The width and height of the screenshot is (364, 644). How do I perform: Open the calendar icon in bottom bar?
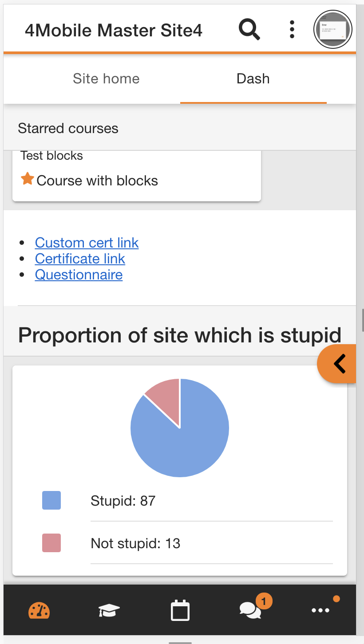point(180,610)
